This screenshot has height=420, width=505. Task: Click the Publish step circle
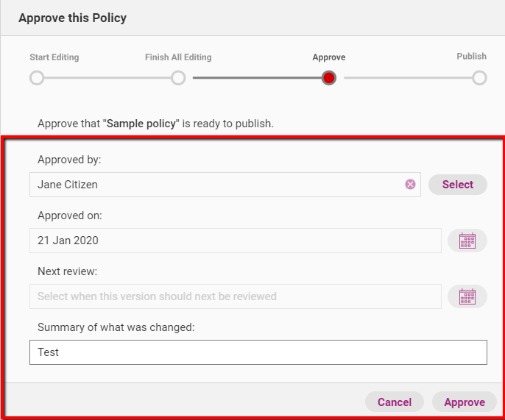479,78
